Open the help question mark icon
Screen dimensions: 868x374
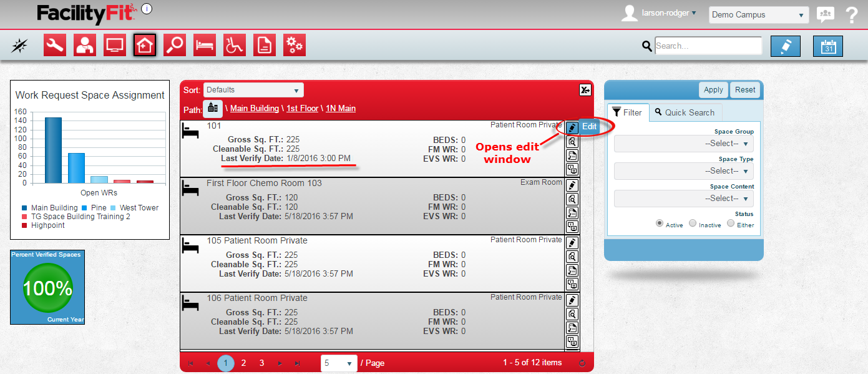(851, 15)
